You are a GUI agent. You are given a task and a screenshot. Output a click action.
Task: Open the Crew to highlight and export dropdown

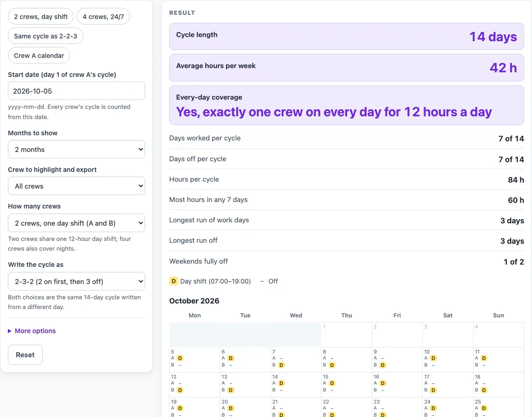coord(76,186)
